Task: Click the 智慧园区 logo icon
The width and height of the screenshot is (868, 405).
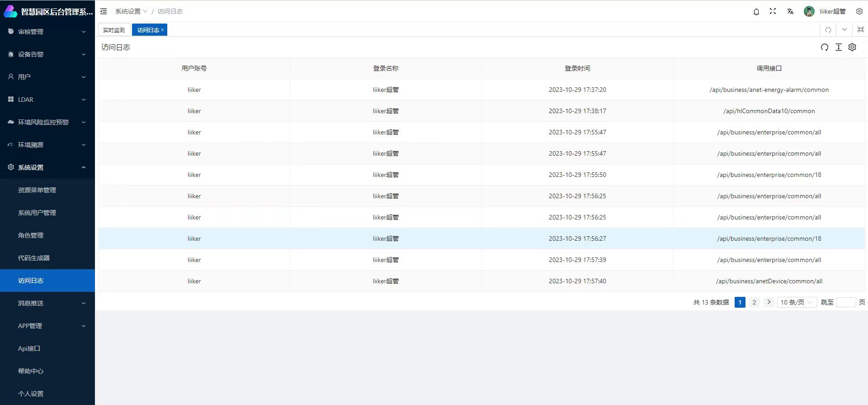Action: tap(10, 11)
